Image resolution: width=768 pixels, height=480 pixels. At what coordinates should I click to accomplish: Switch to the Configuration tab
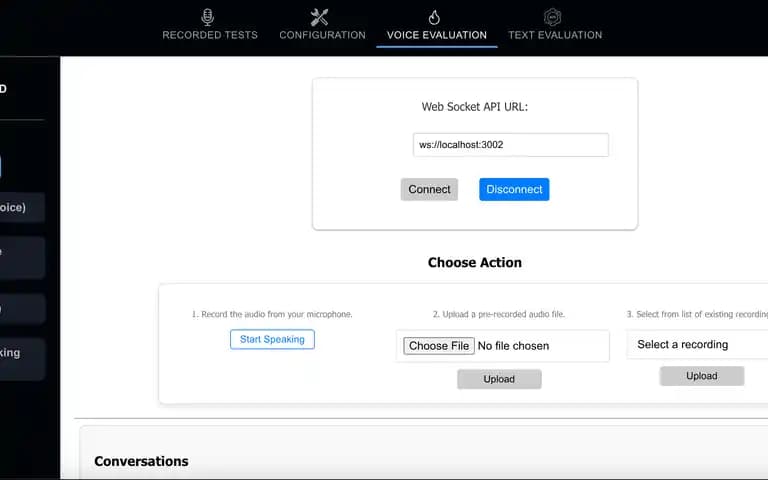[322, 35]
